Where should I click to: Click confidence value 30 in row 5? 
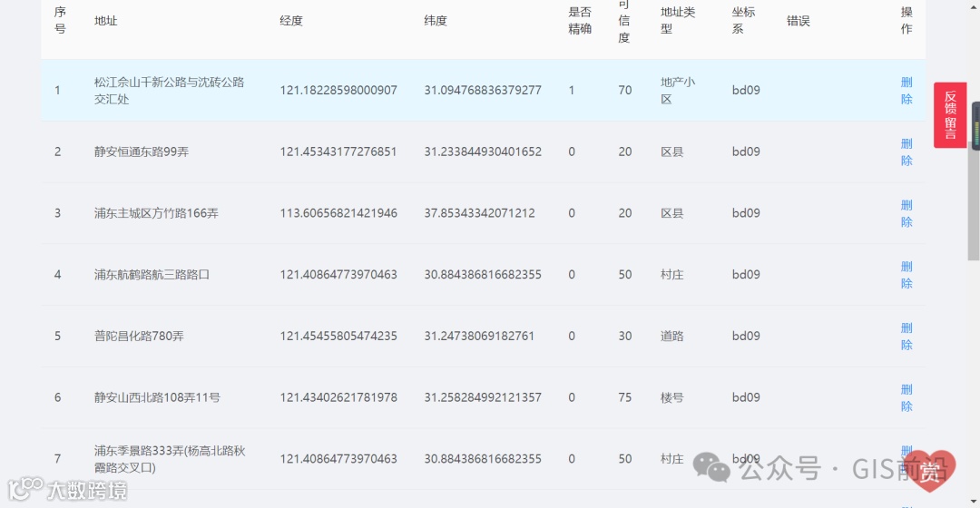tap(625, 337)
